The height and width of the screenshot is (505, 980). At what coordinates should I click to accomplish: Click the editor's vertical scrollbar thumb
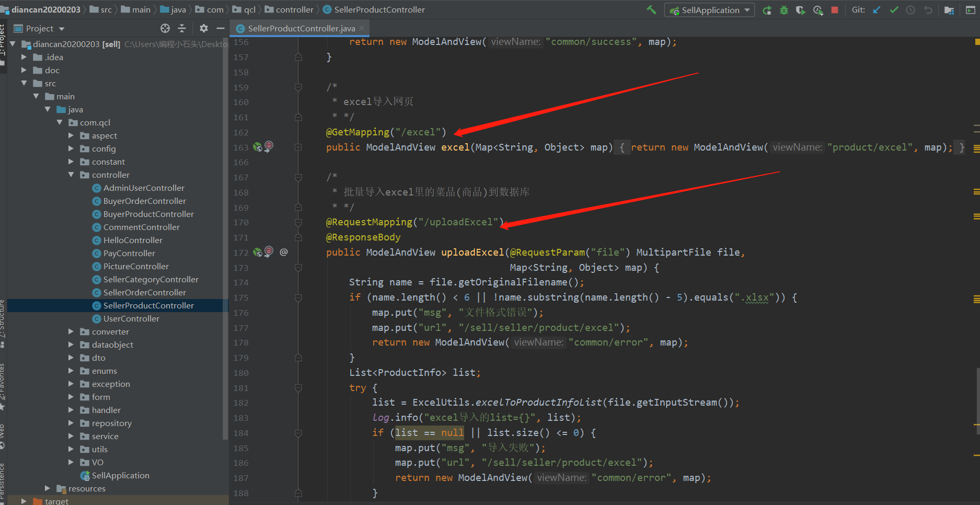point(977,400)
